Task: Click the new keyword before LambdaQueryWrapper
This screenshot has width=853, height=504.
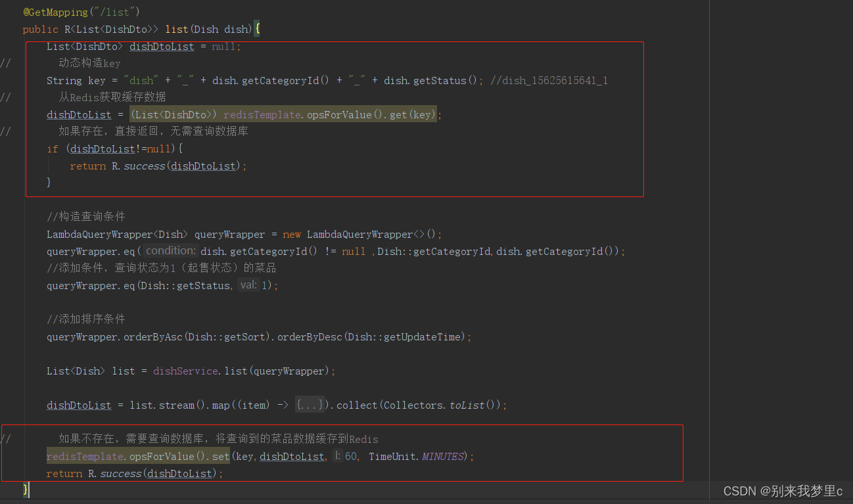Action: [x=292, y=234]
